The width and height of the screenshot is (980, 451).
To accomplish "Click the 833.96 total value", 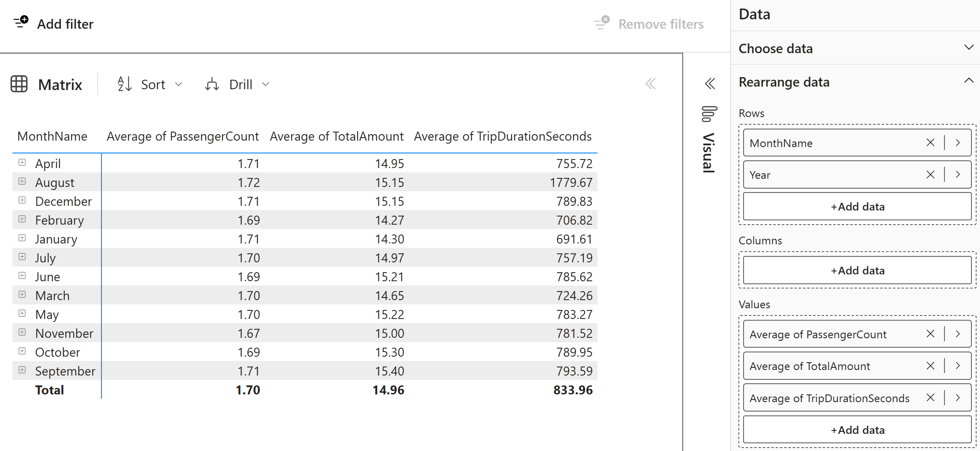I will (573, 390).
